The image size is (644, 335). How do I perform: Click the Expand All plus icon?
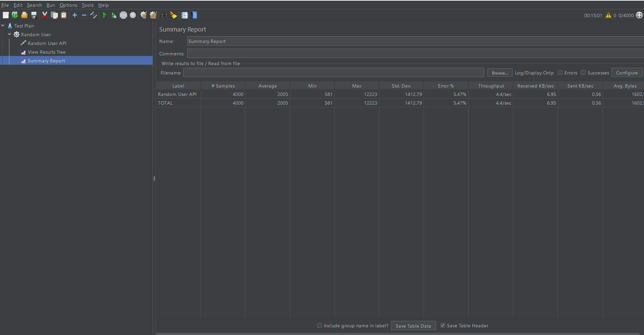point(75,15)
